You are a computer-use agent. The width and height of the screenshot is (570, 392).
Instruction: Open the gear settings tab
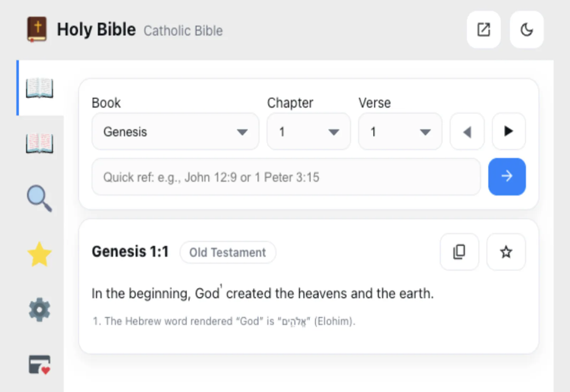point(40,310)
